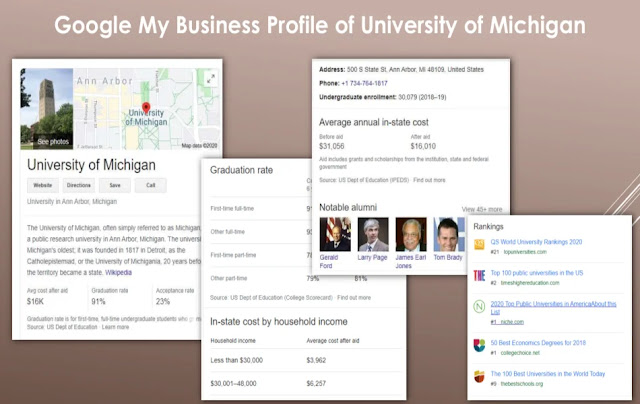The width and height of the screenshot is (640, 404).
Task: Open Top 100 public universities in the US
Action: point(537,273)
